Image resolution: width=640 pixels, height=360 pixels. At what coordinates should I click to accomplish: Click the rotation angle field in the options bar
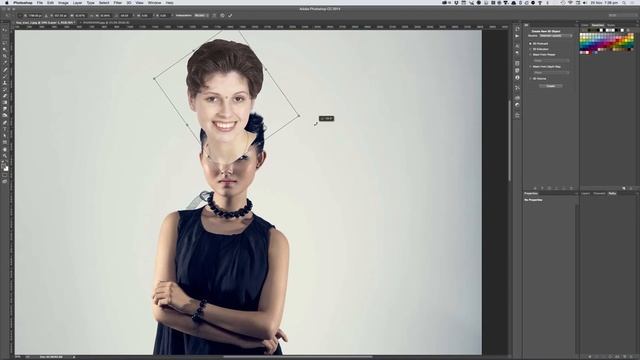click(x=125, y=16)
